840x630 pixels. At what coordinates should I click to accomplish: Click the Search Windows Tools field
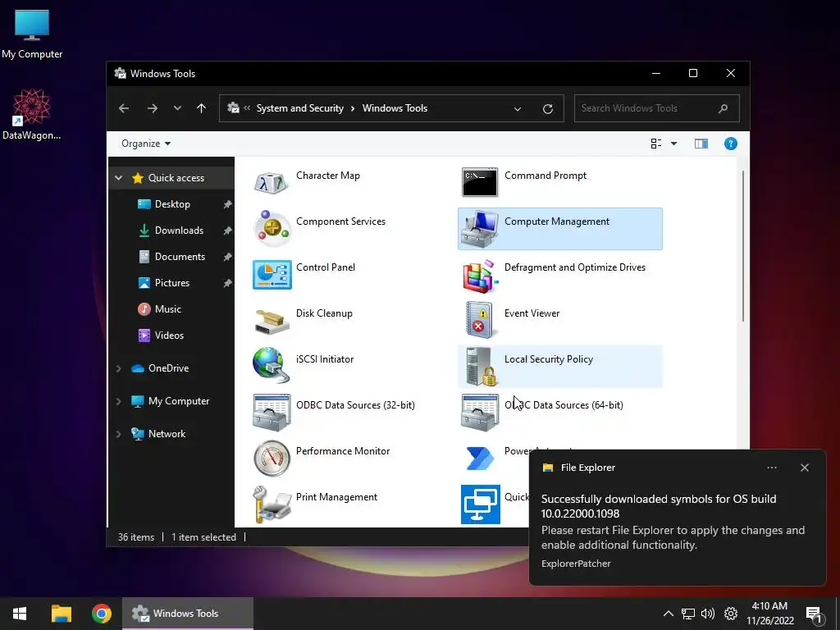(657, 108)
